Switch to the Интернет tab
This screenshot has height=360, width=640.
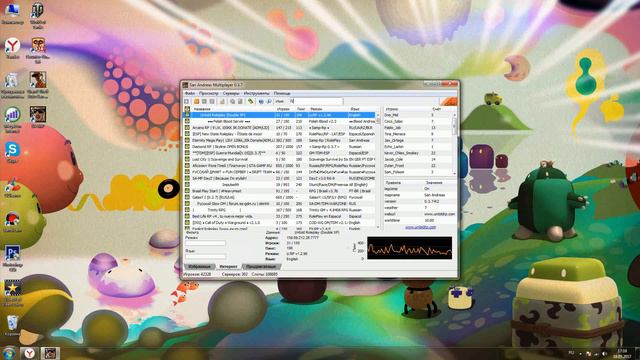(x=228, y=267)
